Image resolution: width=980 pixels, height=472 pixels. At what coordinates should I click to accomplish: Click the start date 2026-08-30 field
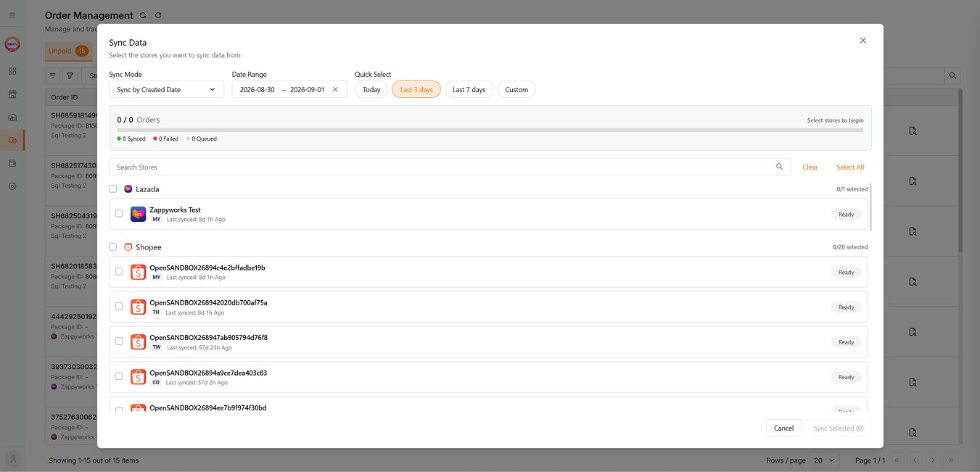258,90
